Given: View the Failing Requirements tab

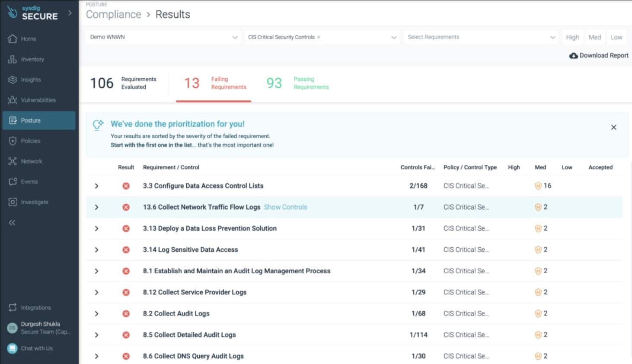Looking at the screenshot, I should (213, 83).
